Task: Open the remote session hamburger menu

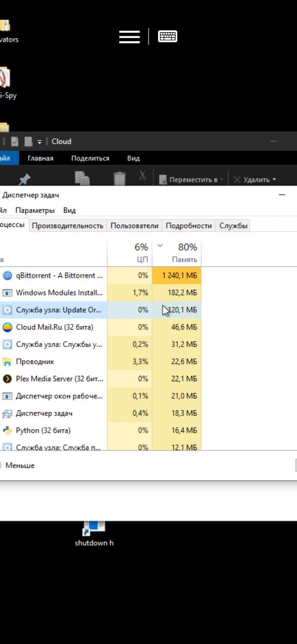Action: [129, 37]
